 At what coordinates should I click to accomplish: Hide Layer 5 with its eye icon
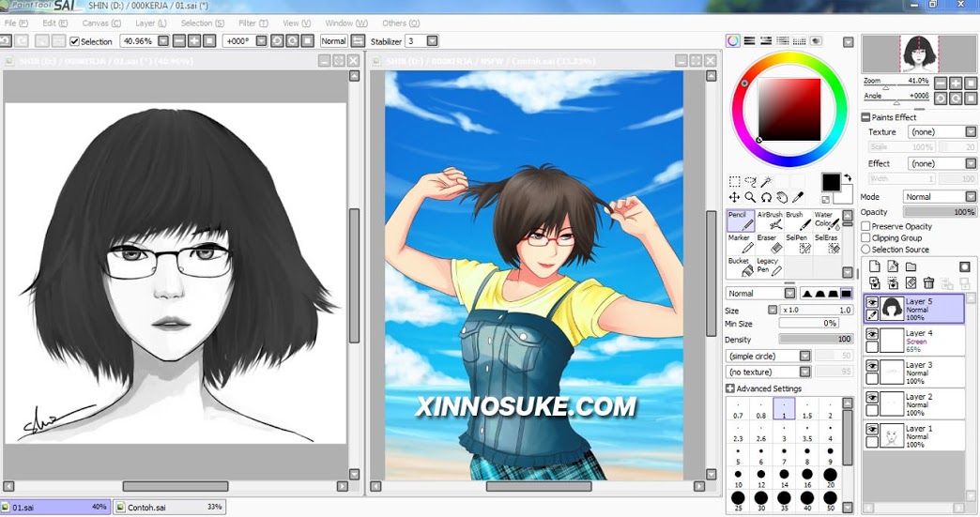(x=872, y=302)
